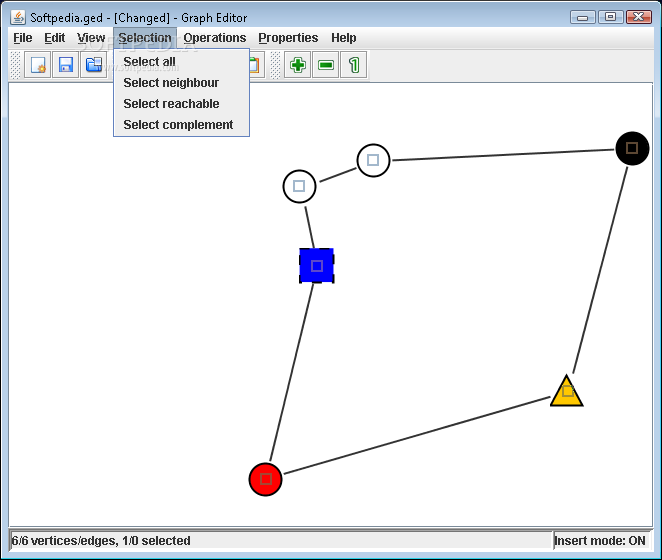The image size is (662, 560).
Task: Click the first toolbar drag handle grip
Action: coord(15,65)
